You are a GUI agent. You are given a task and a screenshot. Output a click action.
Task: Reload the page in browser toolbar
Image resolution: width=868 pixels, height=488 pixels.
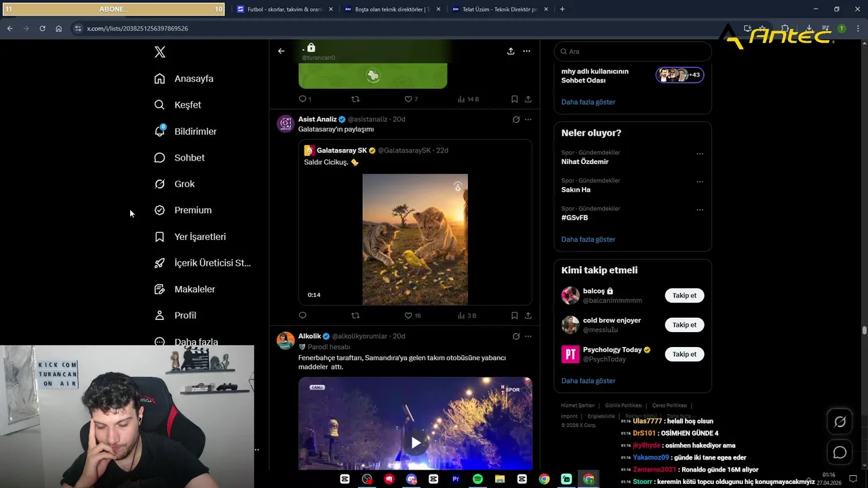(42, 28)
